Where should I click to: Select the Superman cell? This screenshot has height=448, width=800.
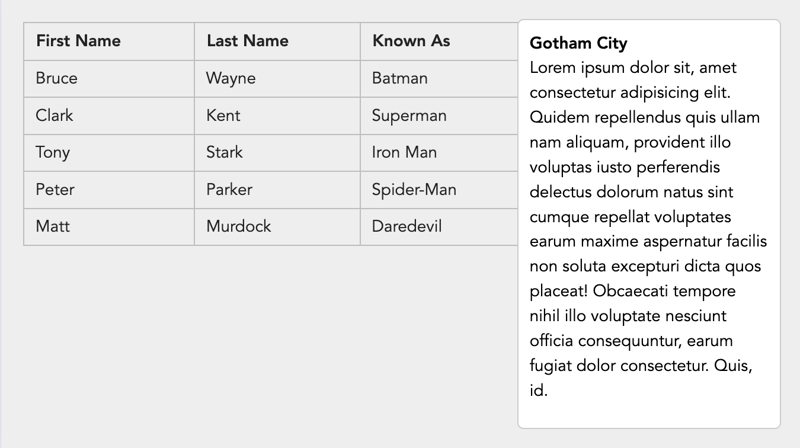click(x=439, y=116)
